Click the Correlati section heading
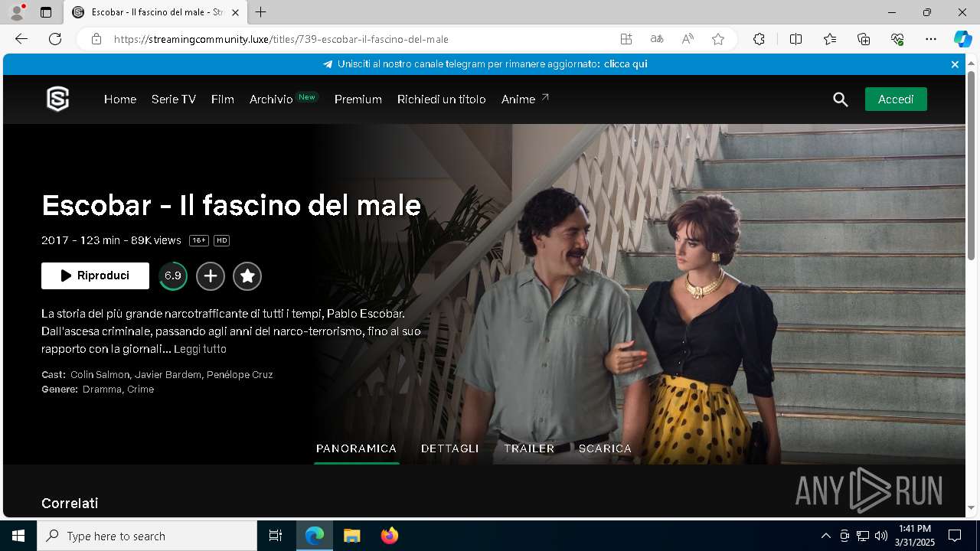This screenshot has width=980, height=551. [70, 504]
